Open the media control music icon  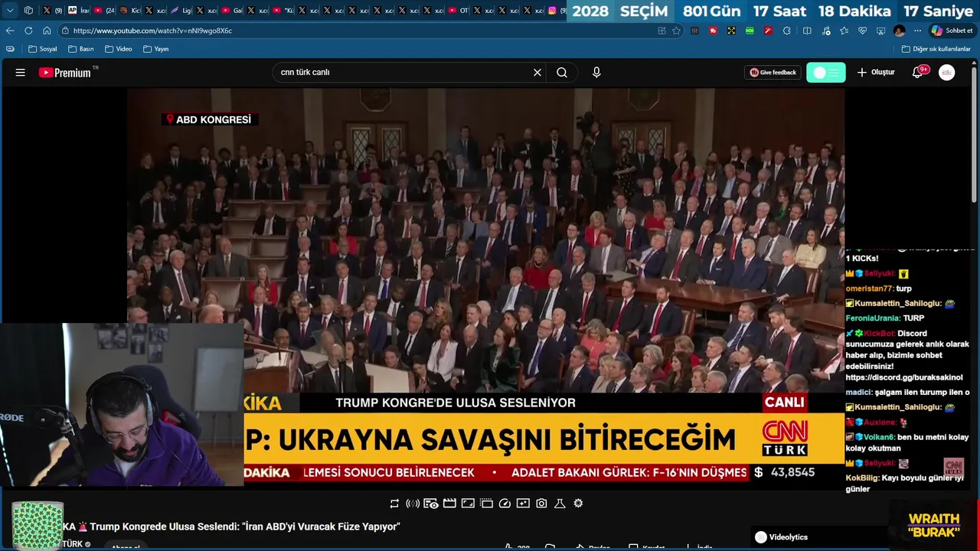(x=825, y=31)
